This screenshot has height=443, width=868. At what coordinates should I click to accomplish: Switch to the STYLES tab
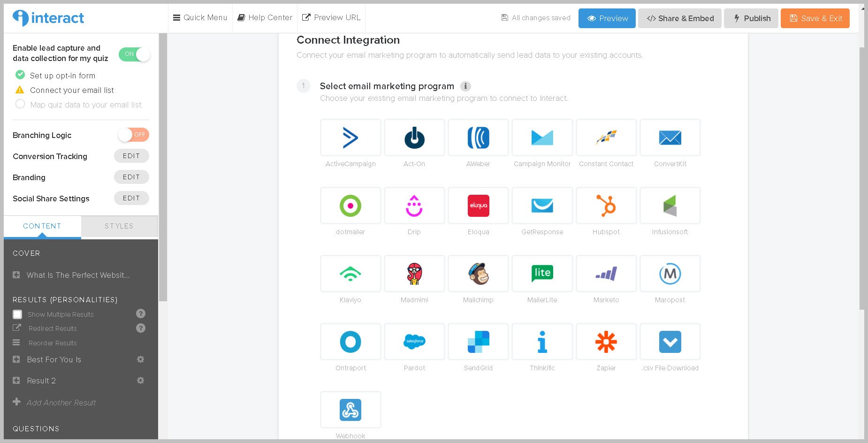tap(119, 226)
